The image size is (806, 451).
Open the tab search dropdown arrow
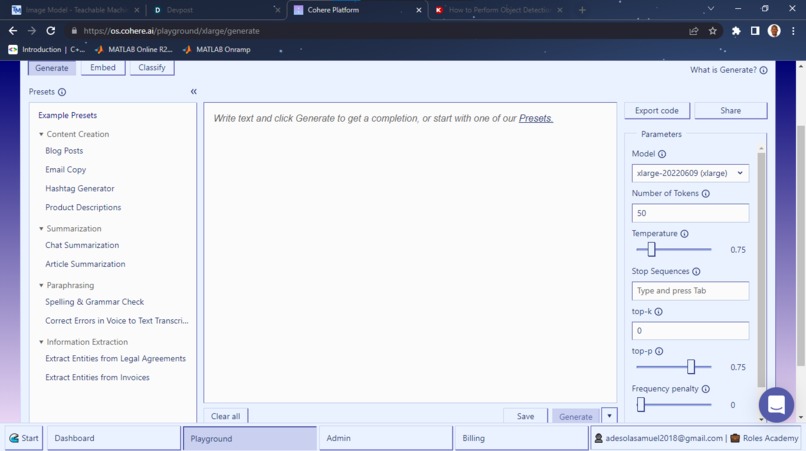[x=710, y=9]
